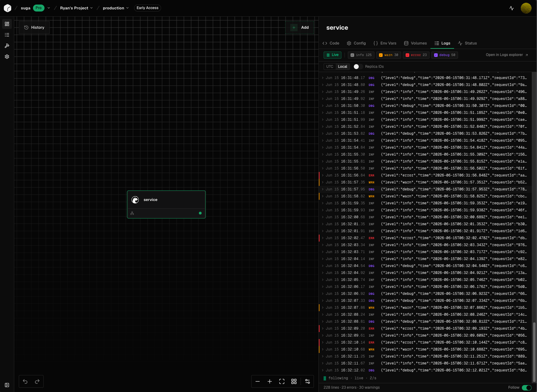Click the undo arrow icon
The width and height of the screenshot is (537, 392).
click(x=25, y=381)
